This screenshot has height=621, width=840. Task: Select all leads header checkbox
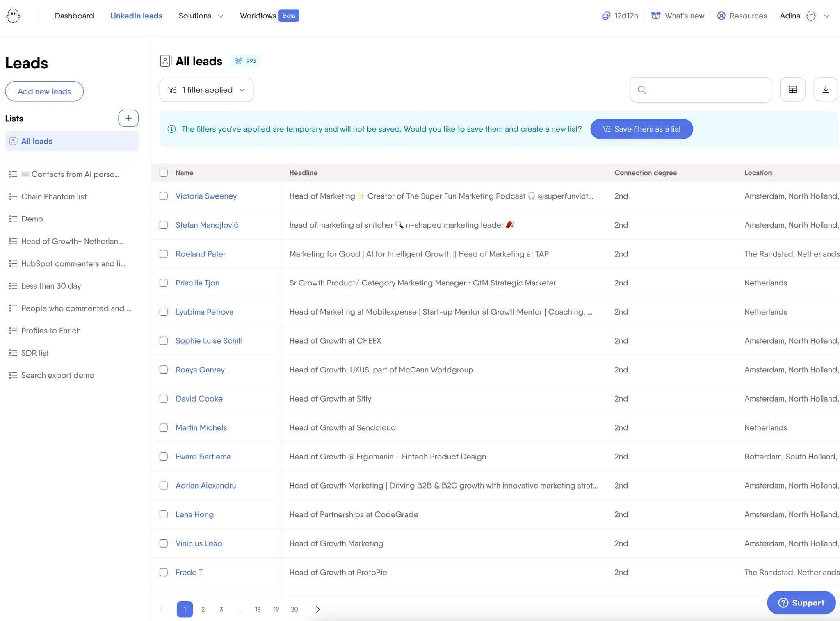pos(164,173)
